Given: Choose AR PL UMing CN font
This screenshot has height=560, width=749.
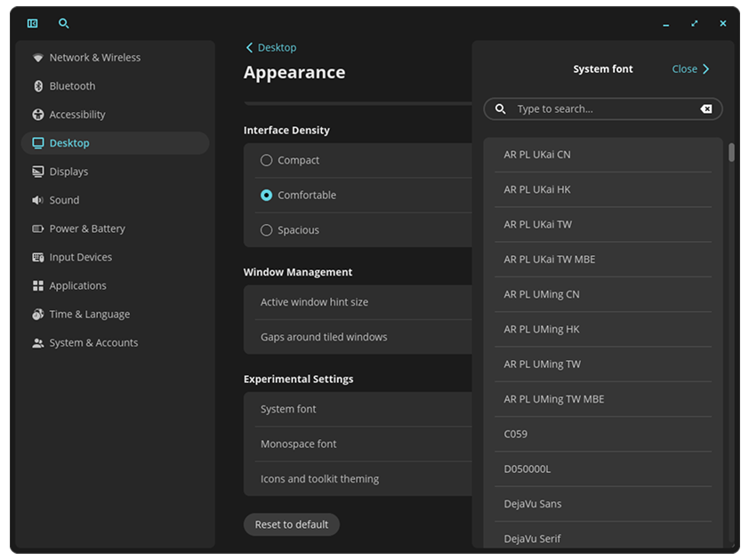Looking at the screenshot, I should (x=603, y=294).
